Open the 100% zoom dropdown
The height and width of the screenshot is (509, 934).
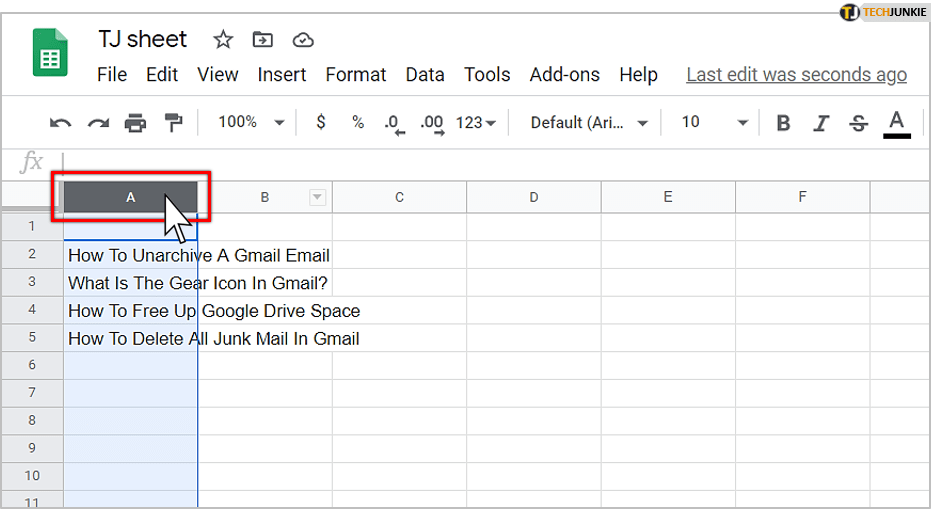[250, 122]
